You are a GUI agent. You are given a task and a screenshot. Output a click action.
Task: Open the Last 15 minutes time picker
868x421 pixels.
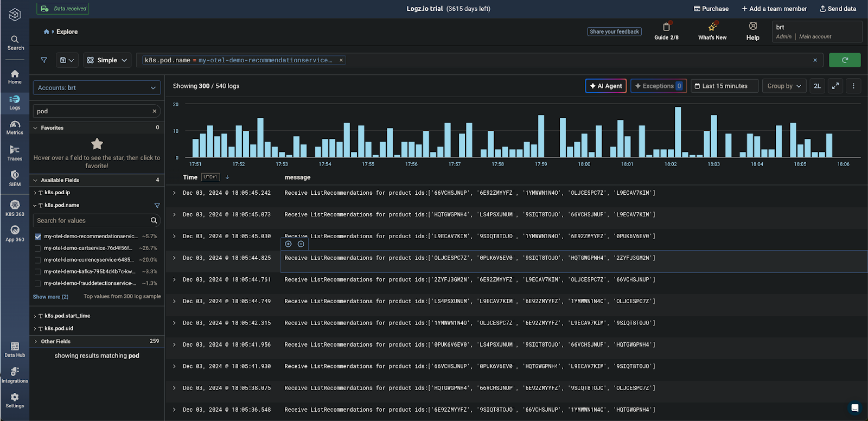tap(724, 86)
